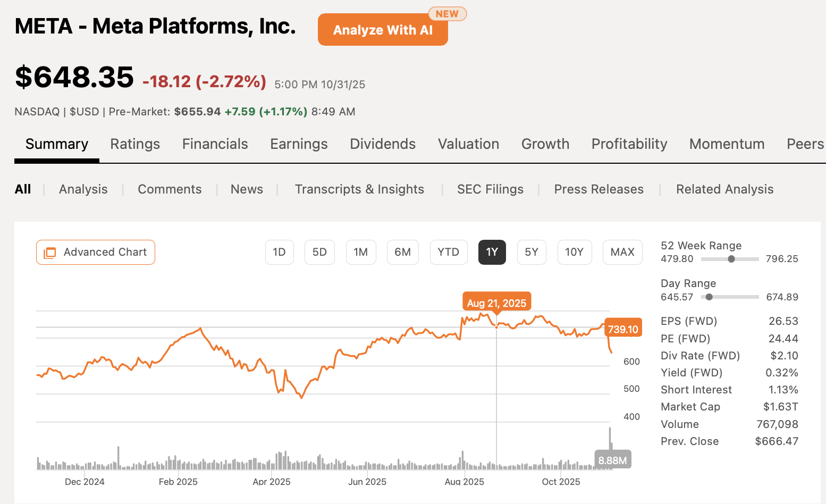Set chart range to MAX
This screenshot has width=826, height=504.
pyautogui.click(x=622, y=252)
